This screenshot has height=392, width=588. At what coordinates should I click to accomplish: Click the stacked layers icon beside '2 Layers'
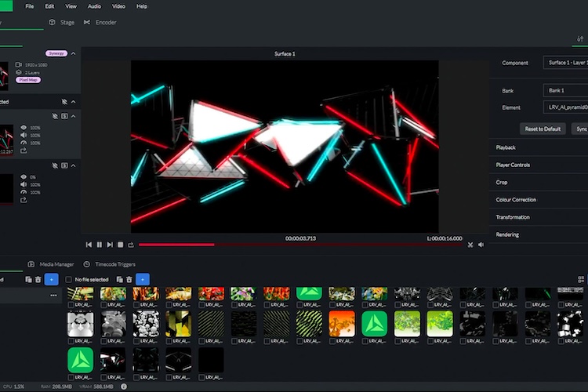coord(18,72)
